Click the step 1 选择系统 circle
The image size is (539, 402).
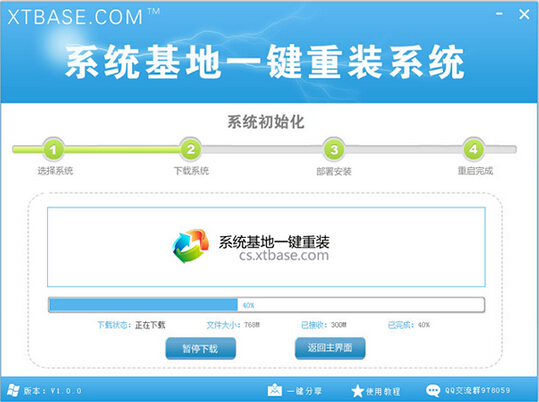point(53,150)
